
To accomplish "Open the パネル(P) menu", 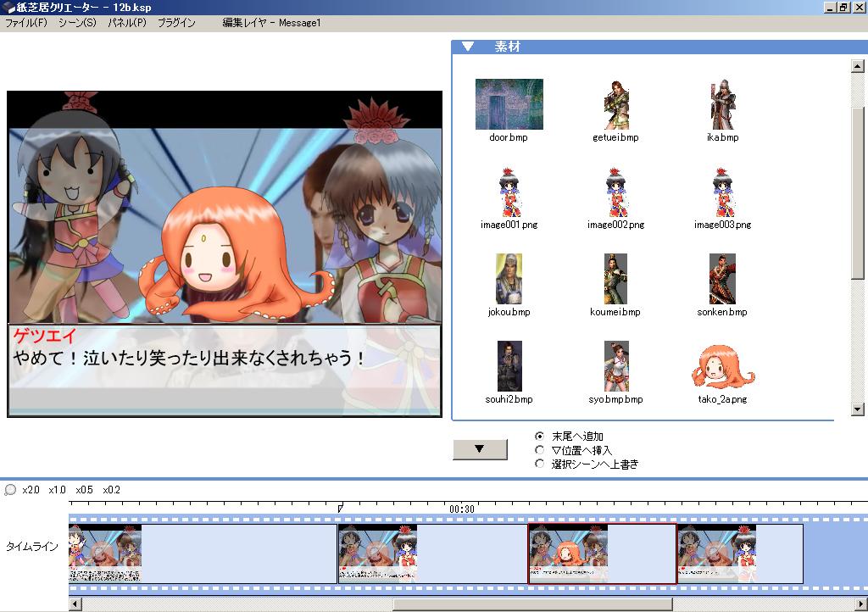I will click(127, 23).
